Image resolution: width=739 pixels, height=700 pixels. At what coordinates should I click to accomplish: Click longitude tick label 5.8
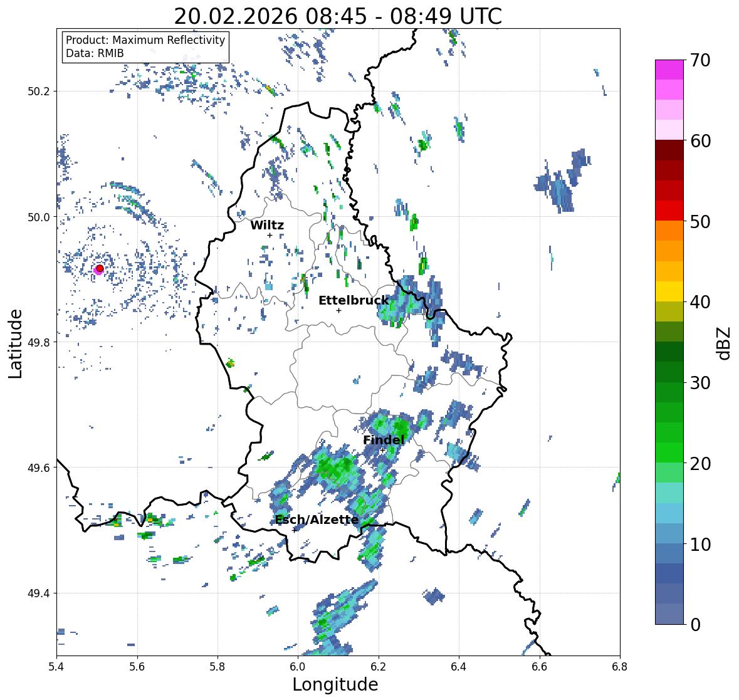pyautogui.click(x=218, y=667)
